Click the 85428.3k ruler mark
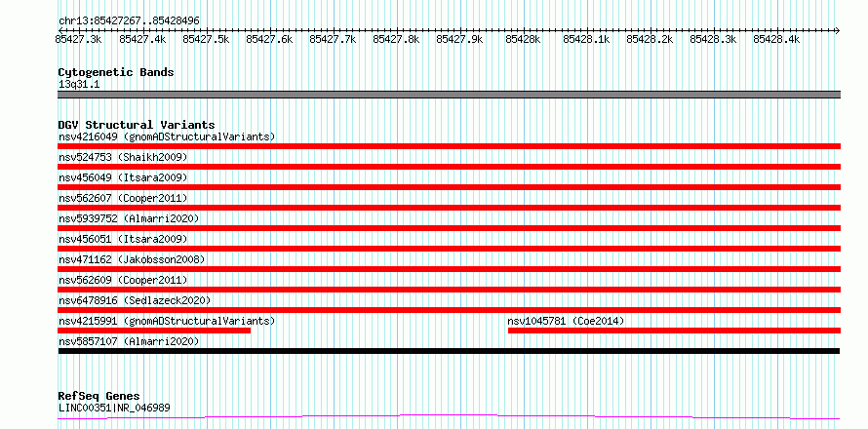 point(714,39)
